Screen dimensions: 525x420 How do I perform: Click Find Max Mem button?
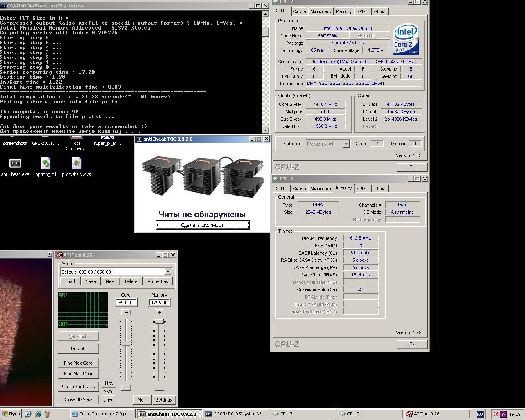coord(78,374)
